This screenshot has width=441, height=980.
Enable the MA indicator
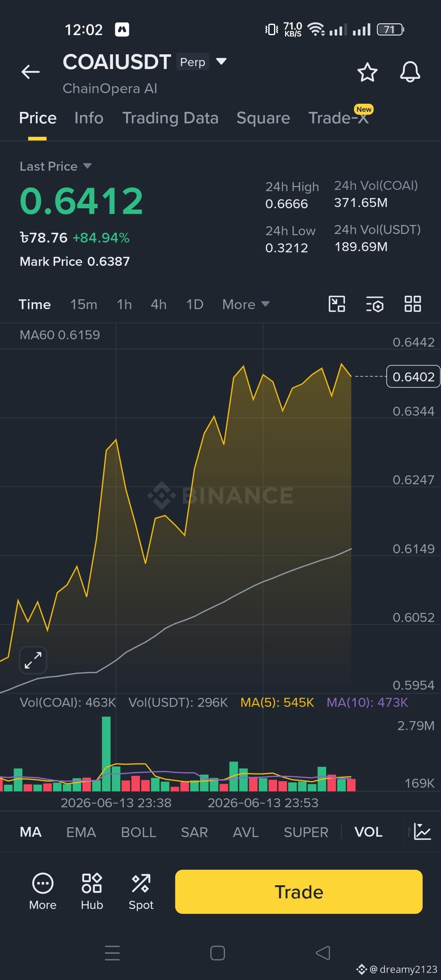[x=31, y=832]
